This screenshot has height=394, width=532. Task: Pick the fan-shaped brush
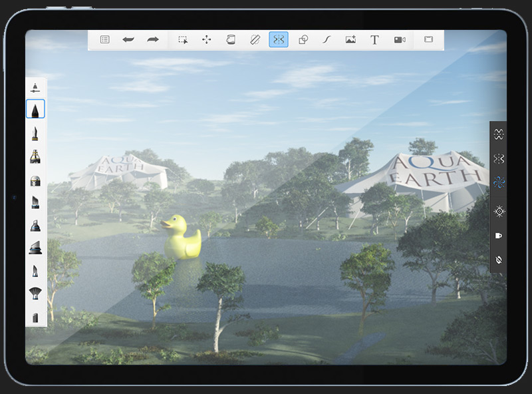tap(35, 293)
